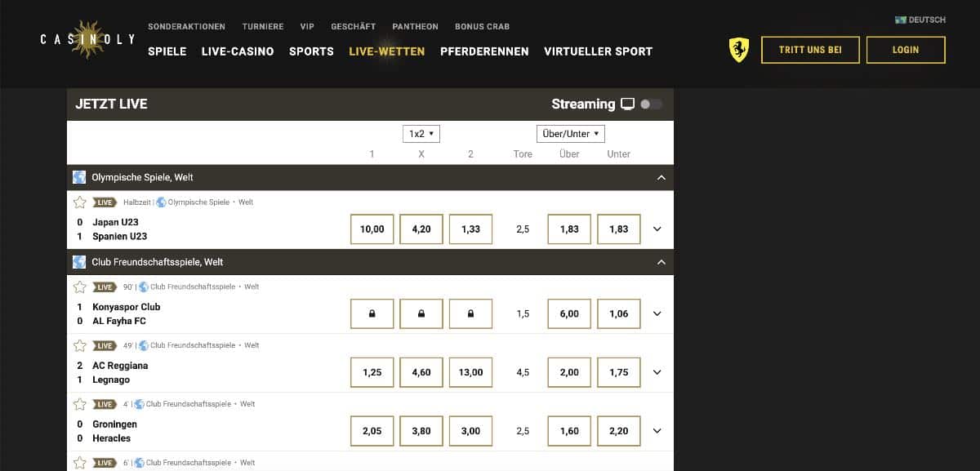Collapse the Club Freundschaftsspiele, Welt section
This screenshot has height=471, width=980.
tap(661, 262)
